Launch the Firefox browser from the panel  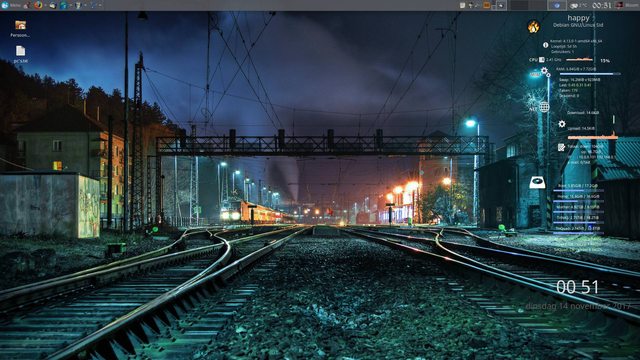[38, 5]
